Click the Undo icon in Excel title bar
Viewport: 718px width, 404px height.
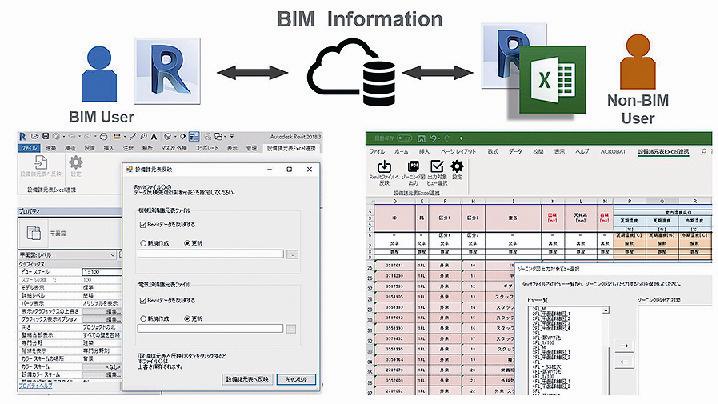[x=434, y=138]
